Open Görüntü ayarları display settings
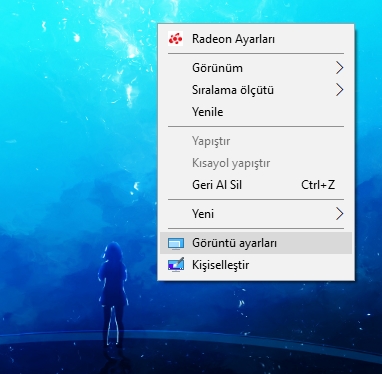 click(256, 243)
